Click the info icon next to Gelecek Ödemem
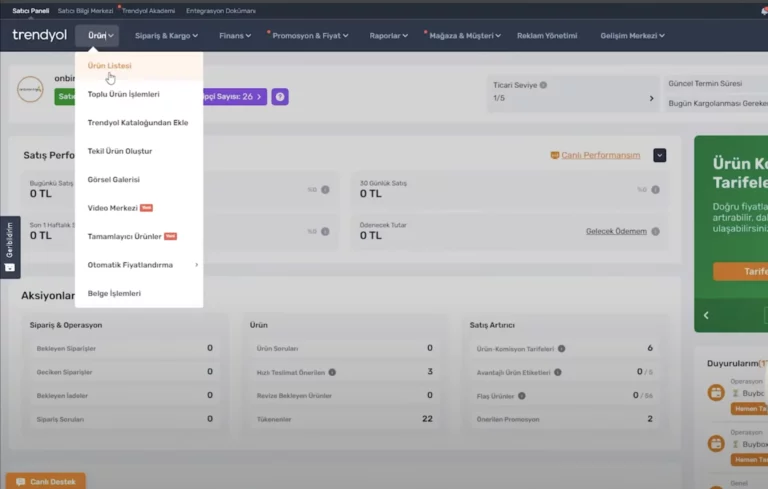The width and height of the screenshot is (768, 489). tap(656, 231)
